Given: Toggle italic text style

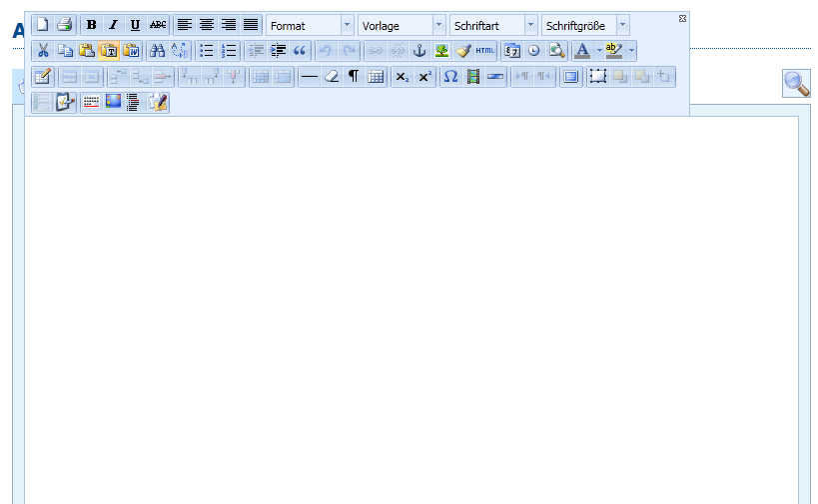Looking at the screenshot, I should (x=113, y=25).
